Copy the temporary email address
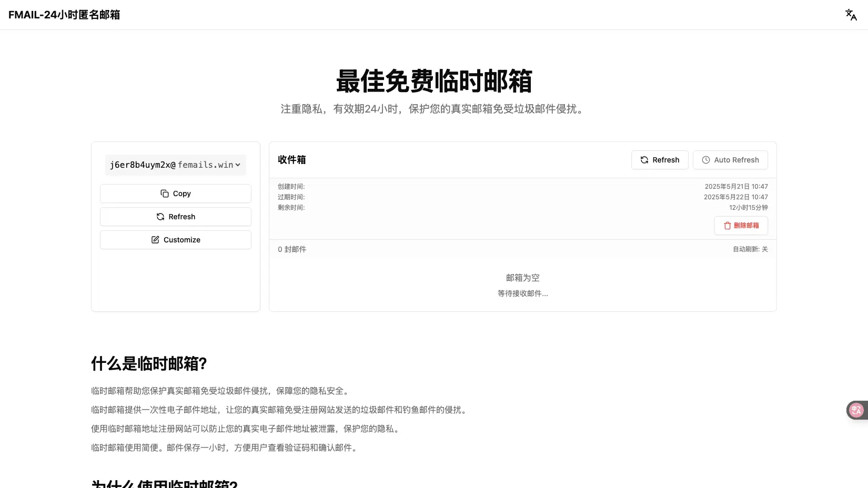This screenshot has height=488, width=868. [x=175, y=194]
